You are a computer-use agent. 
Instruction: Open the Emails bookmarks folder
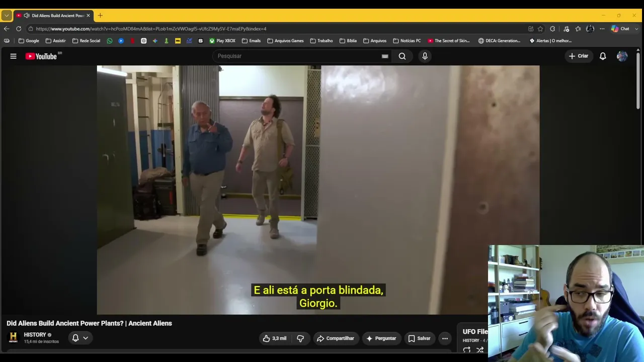click(251, 41)
